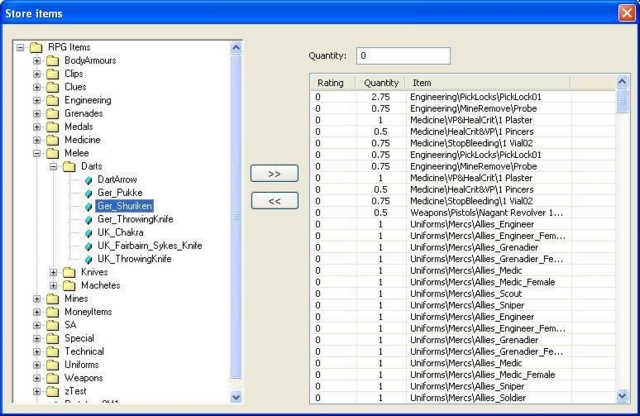The image size is (640, 416).
Task: Expand the Knives tree node
Action: click(53, 272)
